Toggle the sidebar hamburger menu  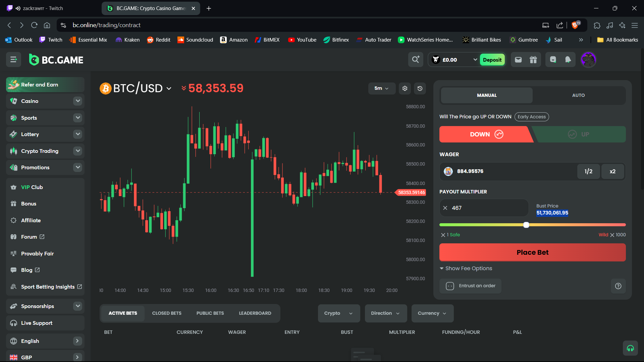(13, 60)
